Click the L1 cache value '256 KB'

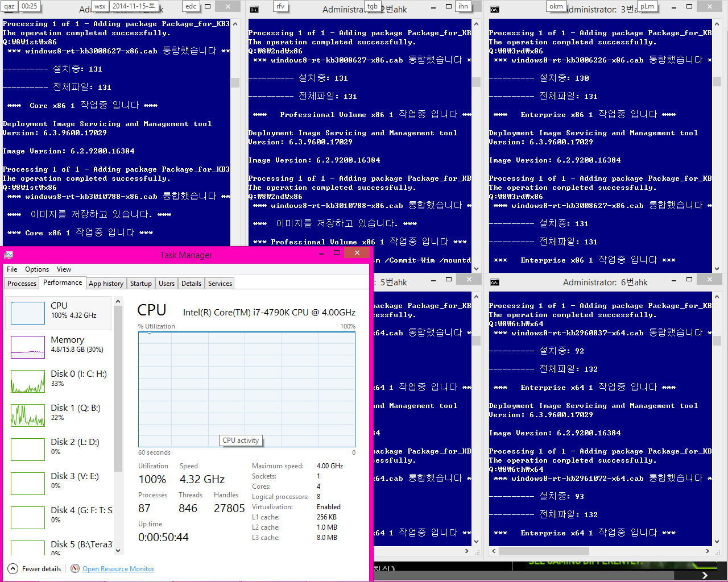pos(327,517)
